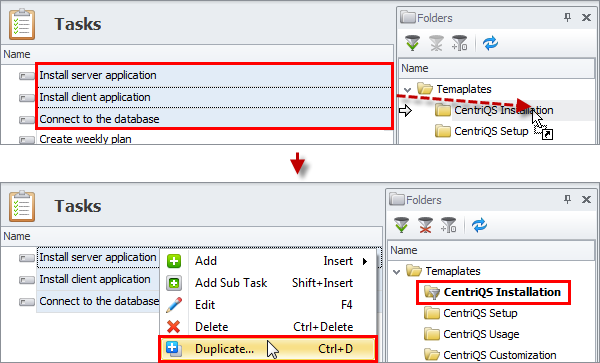
Task: Select the CentriQS Customization folder
Action: point(500,355)
